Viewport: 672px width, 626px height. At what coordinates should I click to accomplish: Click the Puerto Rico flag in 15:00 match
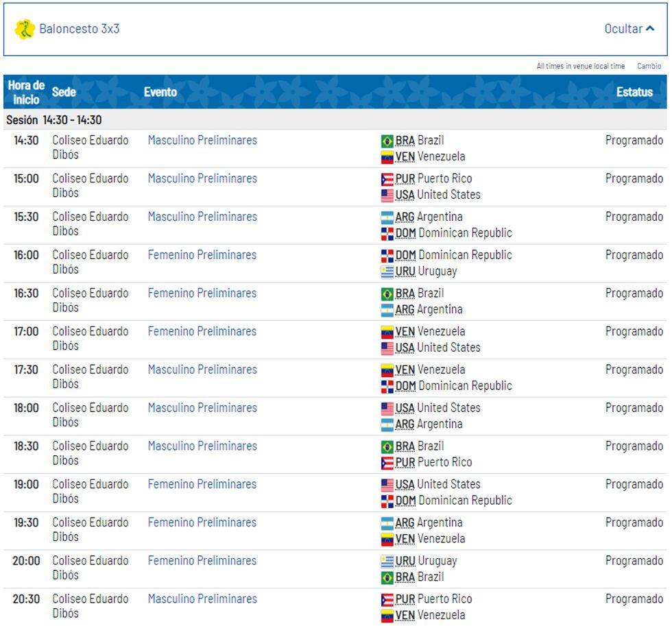387,180
